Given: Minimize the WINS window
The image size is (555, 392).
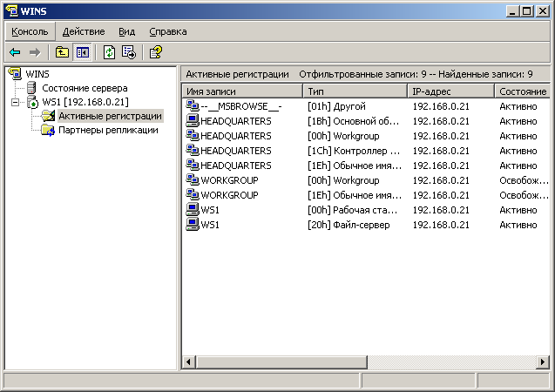Looking at the screenshot, I should coord(511,11).
